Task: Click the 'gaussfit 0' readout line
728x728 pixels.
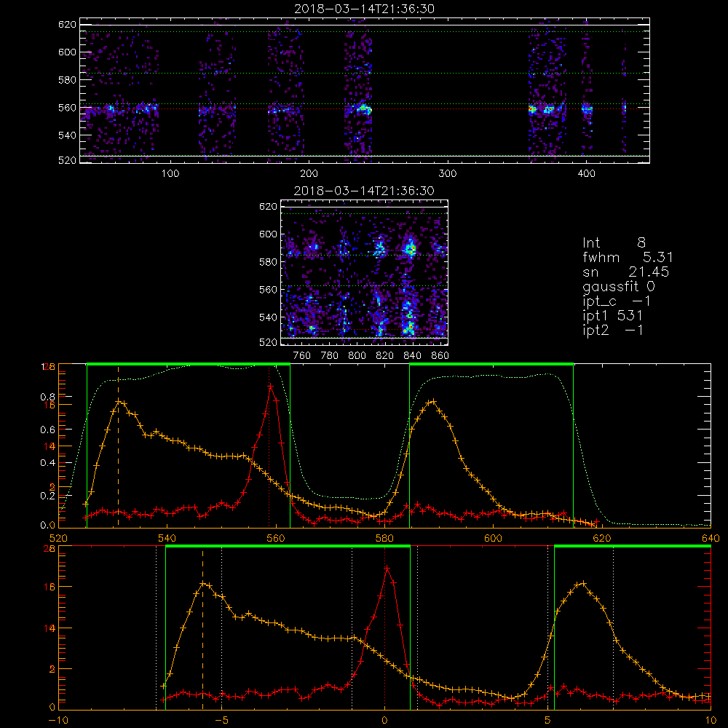Action: [619, 286]
